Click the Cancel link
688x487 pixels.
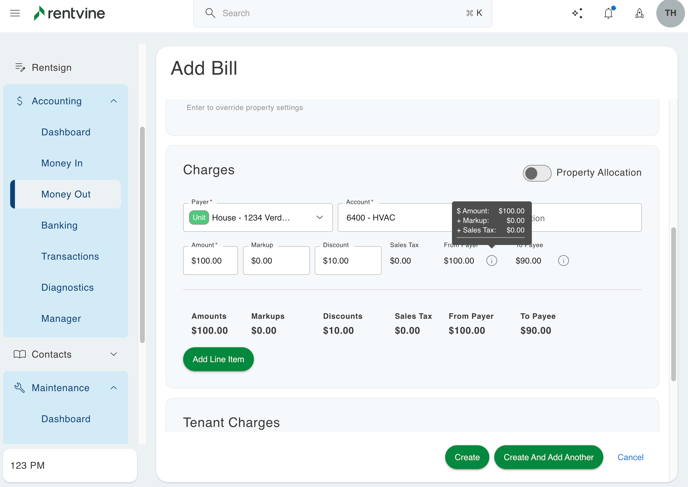[630, 457]
